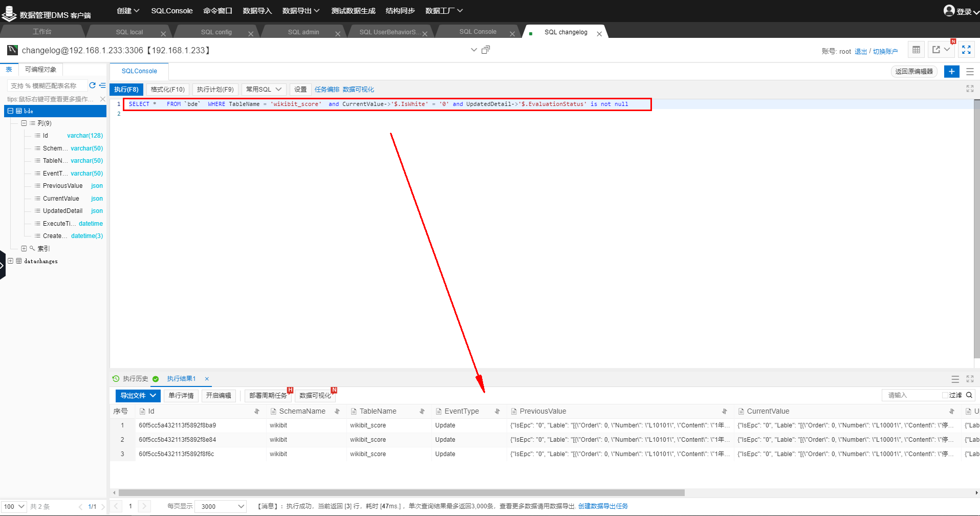Sort by the SchemaName column
Image resolution: width=980 pixels, height=516 pixels.
coord(337,411)
